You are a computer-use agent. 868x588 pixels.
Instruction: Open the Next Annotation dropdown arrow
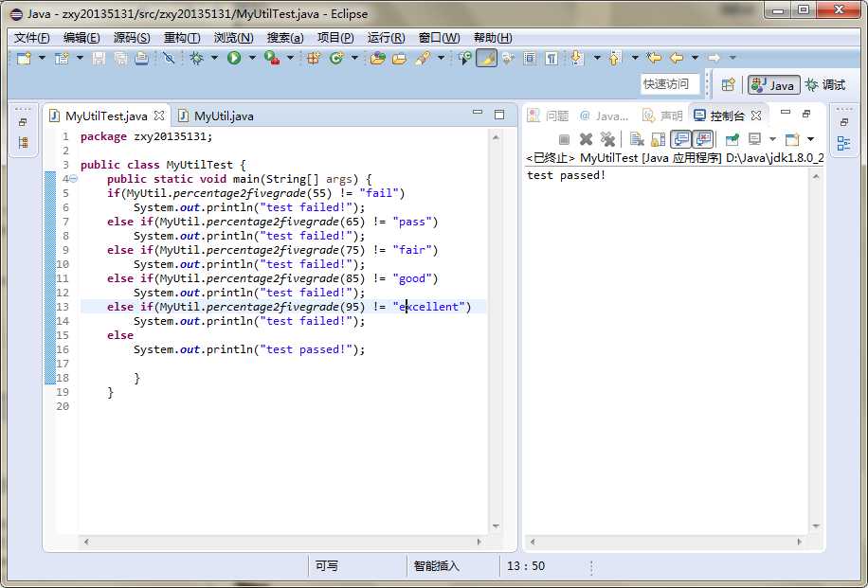click(597, 58)
